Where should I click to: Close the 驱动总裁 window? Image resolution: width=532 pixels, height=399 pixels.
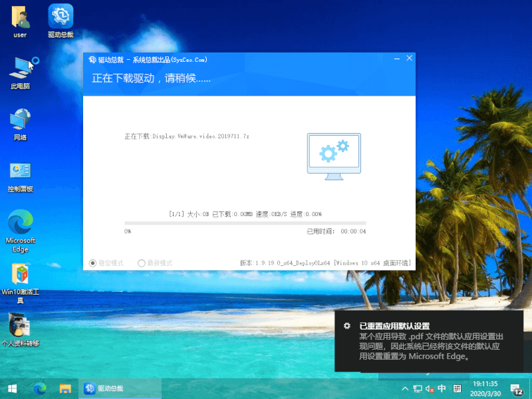(x=409, y=58)
